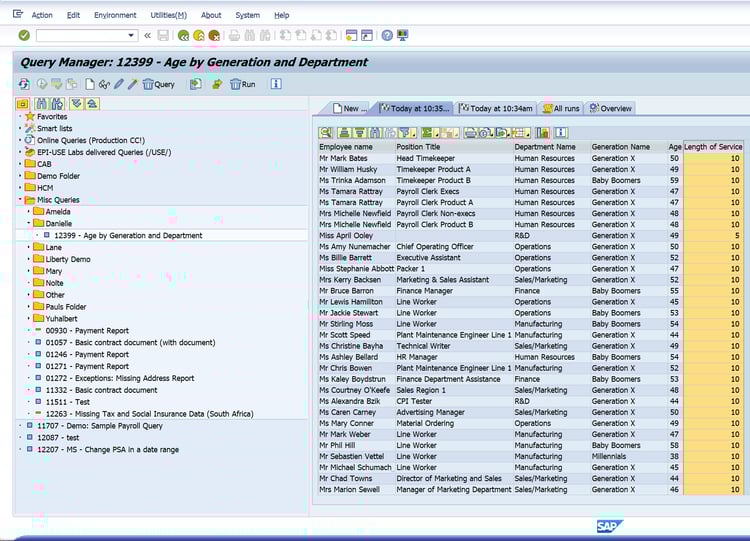Click the Choose Layout grid icon
The image size is (750, 541).
pyautogui.click(x=520, y=132)
